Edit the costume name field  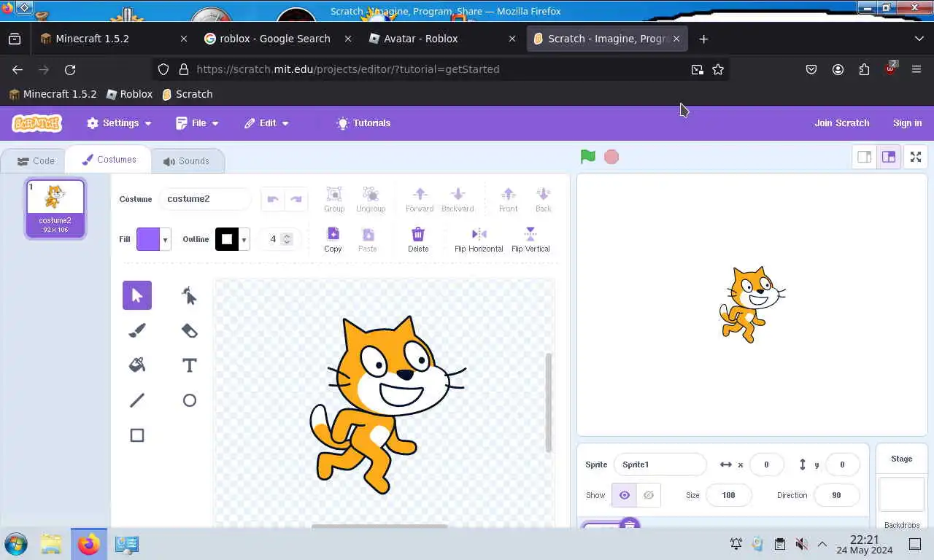[205, 199]
